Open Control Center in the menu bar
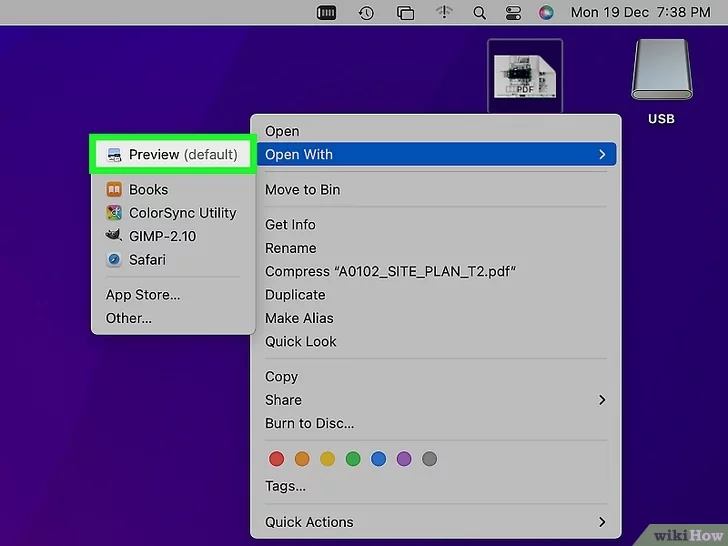Viewport: 728px width, 546px height. [x=513, y=13]
